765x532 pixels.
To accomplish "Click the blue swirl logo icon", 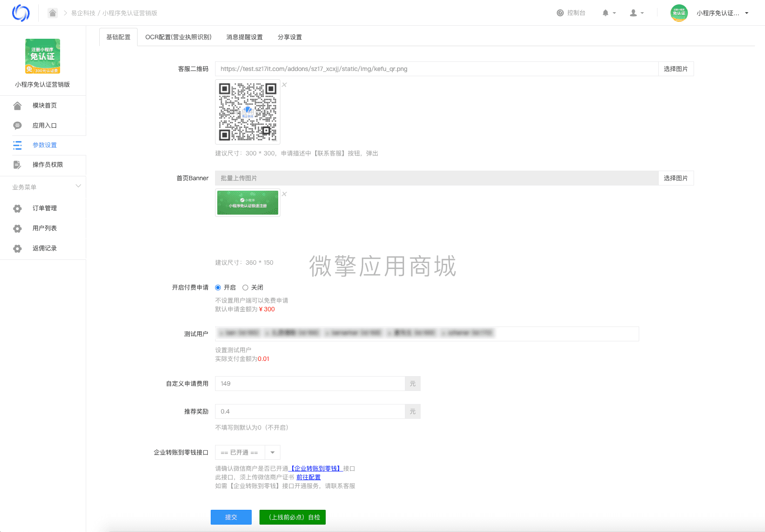I will [21, 13].
